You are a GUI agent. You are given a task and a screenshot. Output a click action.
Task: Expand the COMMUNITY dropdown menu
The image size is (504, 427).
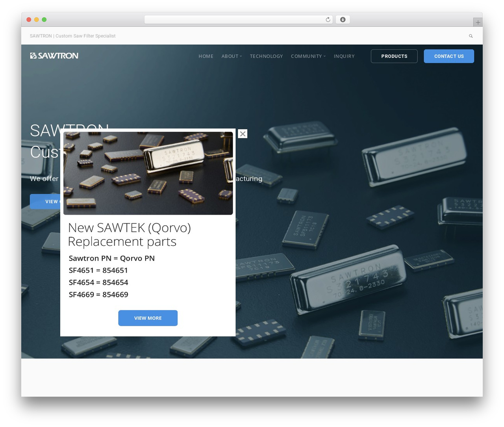point(308,56)
